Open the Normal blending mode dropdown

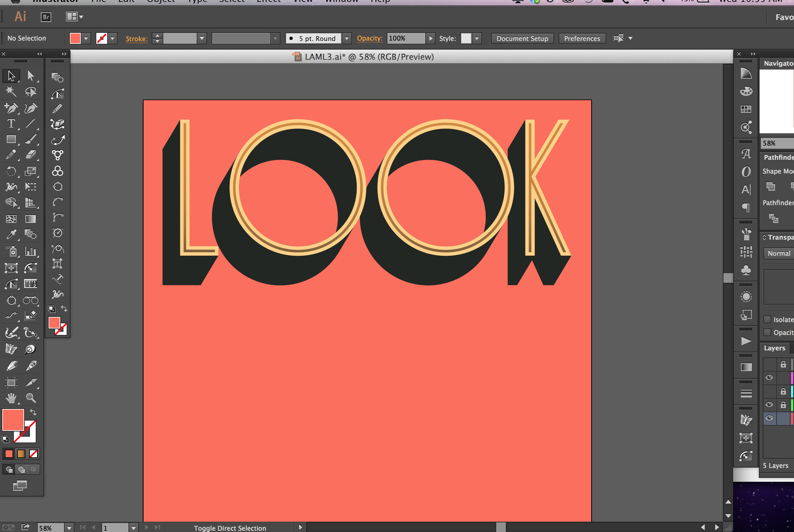point(779,253)
